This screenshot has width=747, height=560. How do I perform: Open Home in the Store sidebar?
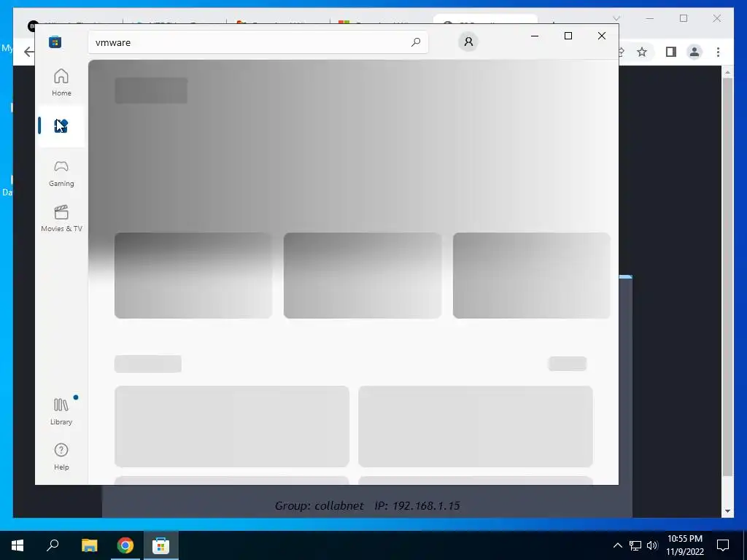[61, 82]
